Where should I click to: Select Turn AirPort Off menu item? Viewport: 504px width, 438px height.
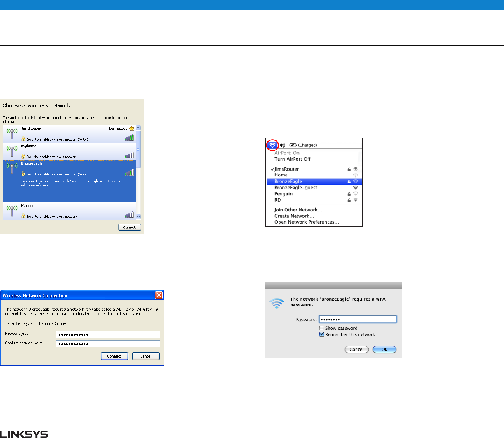pyautogui.click(x=293, y=159)
